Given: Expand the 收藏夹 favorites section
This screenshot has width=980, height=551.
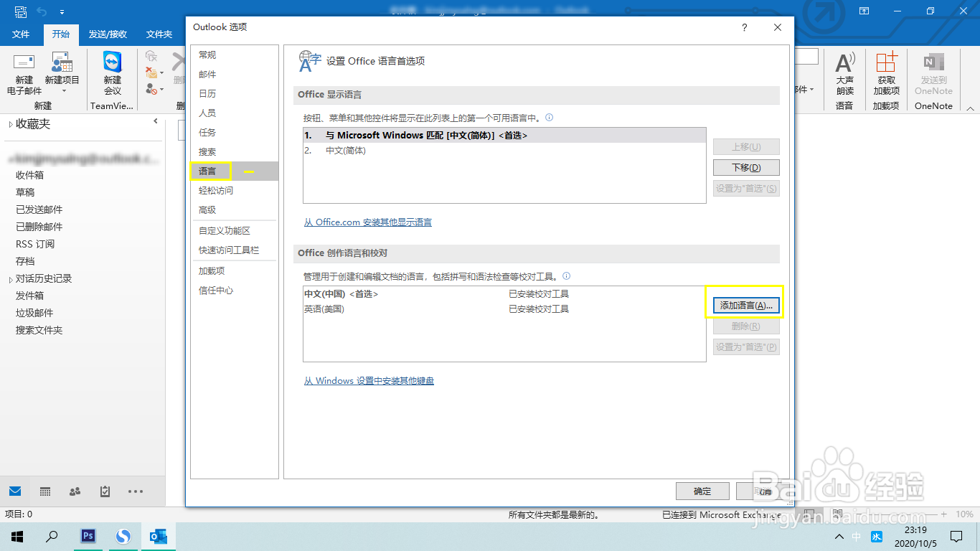Looking at the screenshot, I should point(10,124).
